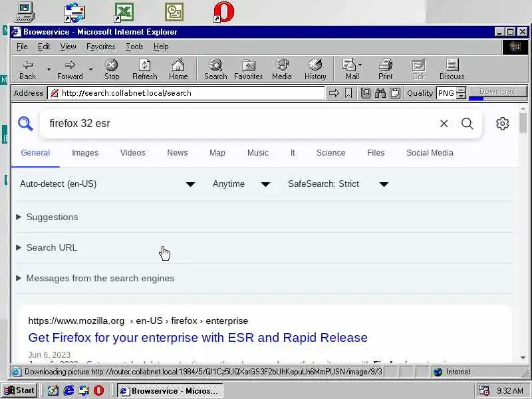Screen dimensions: 532x399
Task: Open the Start menu
Action: coord(19,390)
